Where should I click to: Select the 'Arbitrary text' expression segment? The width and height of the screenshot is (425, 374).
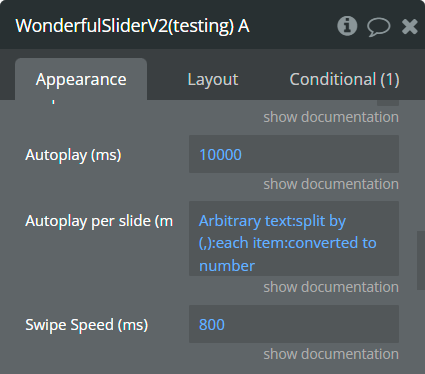coord(230,221)
